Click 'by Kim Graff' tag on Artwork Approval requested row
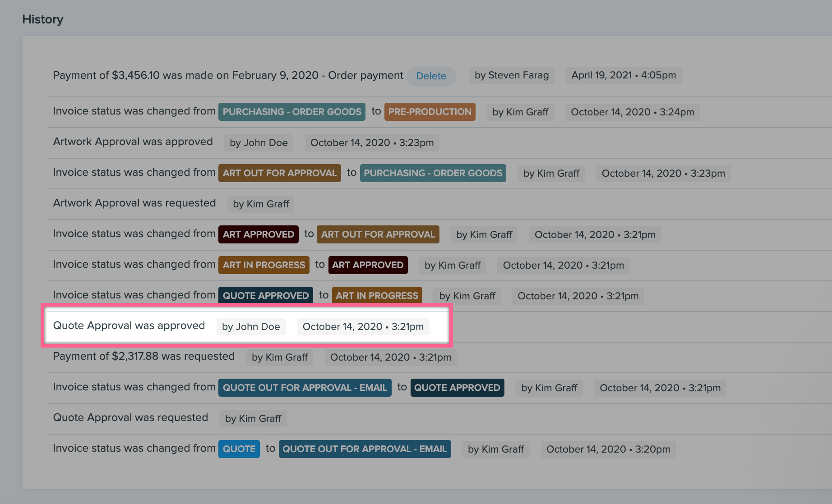 [261, 204]
